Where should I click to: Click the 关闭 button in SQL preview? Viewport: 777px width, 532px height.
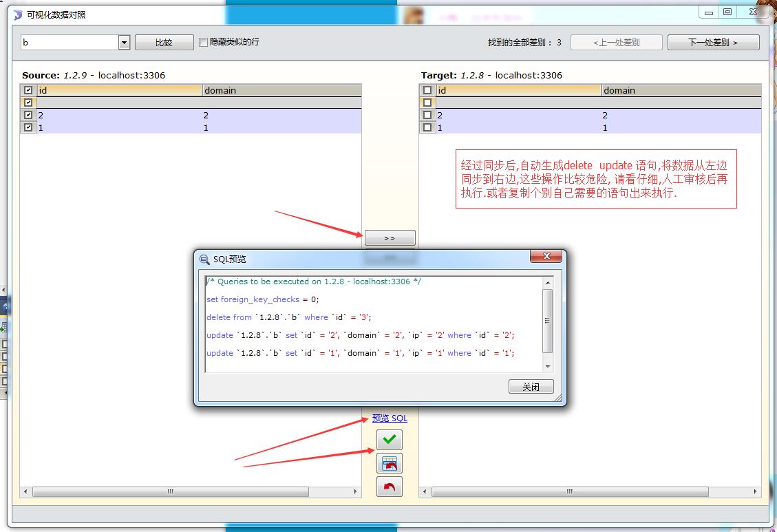click(x=531, y=387)
